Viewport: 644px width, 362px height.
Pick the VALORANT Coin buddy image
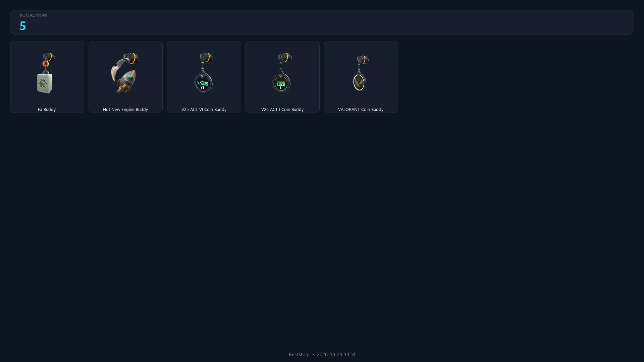[361, 73]
